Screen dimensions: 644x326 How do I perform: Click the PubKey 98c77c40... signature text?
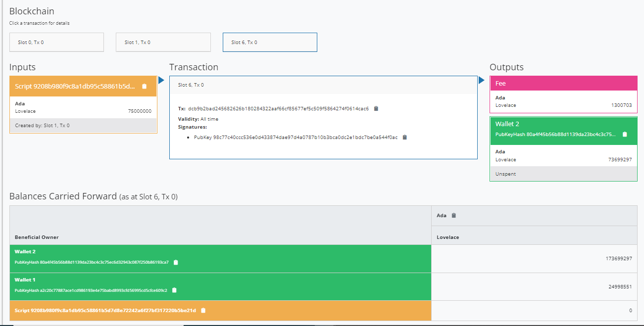point(296,137)
